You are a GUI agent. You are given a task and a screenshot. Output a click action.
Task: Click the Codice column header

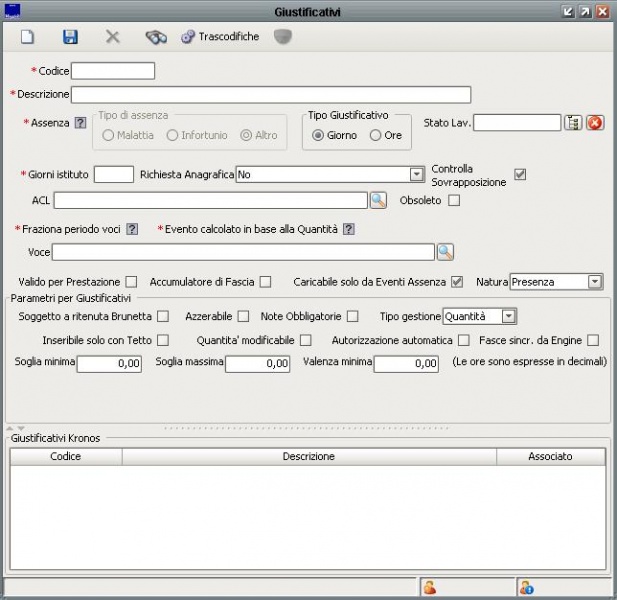tap(66, 456)
